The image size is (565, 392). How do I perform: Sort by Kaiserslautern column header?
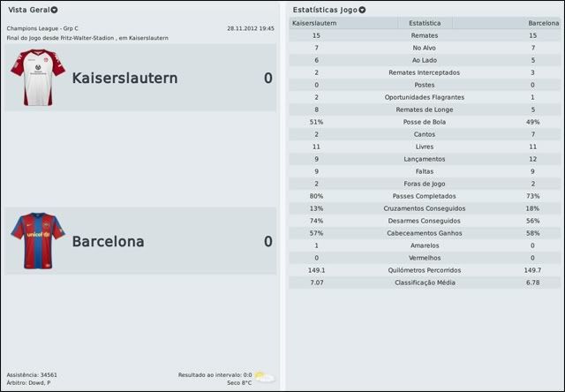pyautogui.click(x=314, y=22)
